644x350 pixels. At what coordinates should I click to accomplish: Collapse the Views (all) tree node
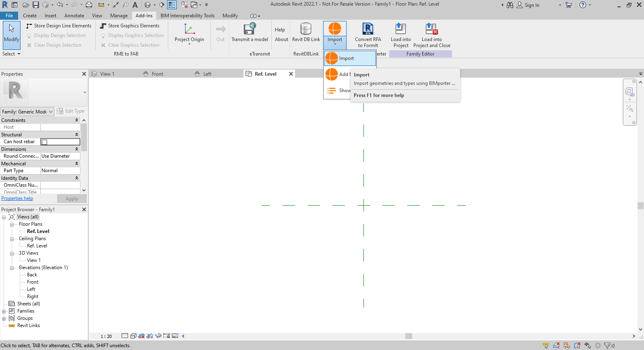[x=4, y=217]
